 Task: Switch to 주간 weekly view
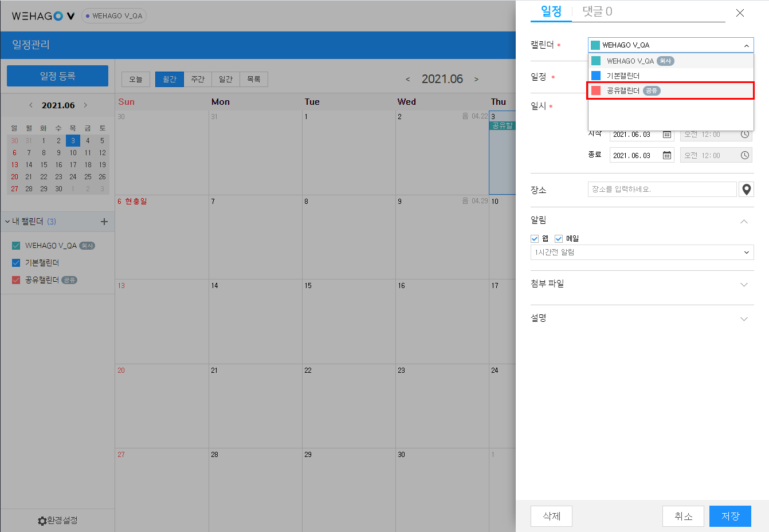[x=198, y=80]
